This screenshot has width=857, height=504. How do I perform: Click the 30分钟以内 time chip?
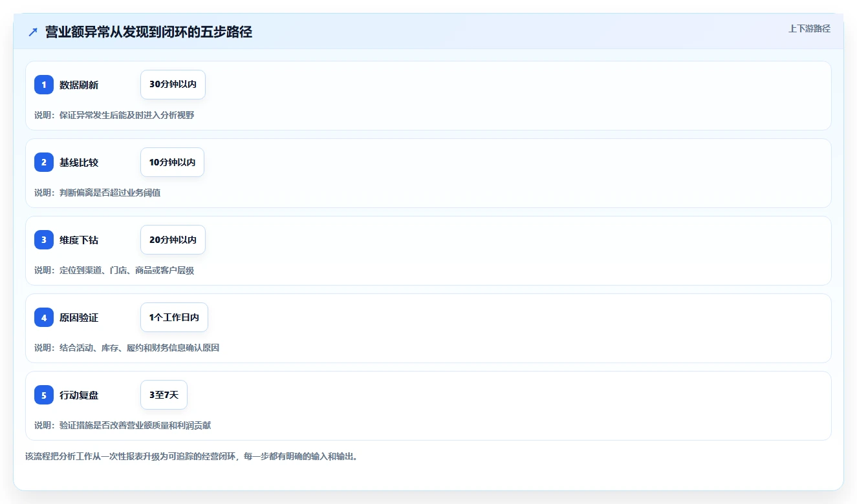[x=173, y=85]
